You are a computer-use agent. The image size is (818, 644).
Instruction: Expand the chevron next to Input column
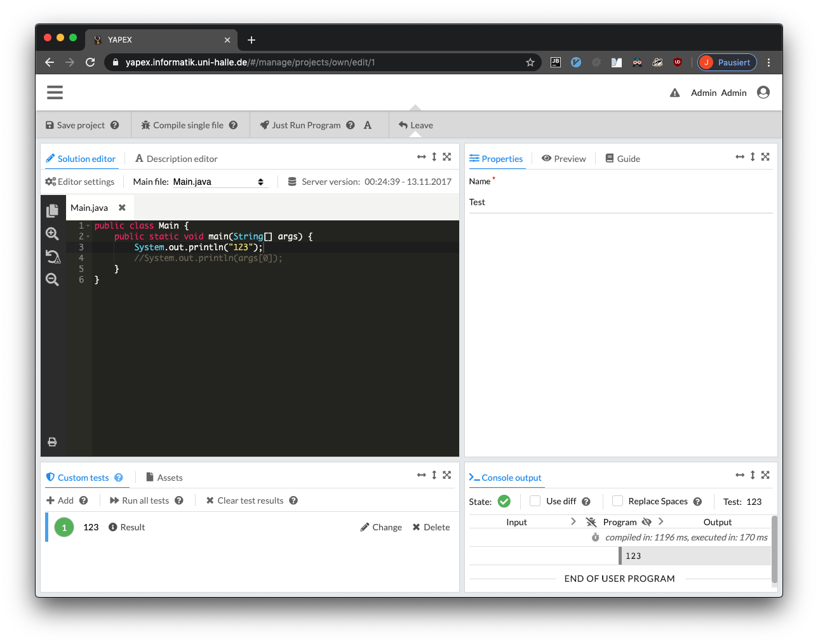(x=573, y=521)
